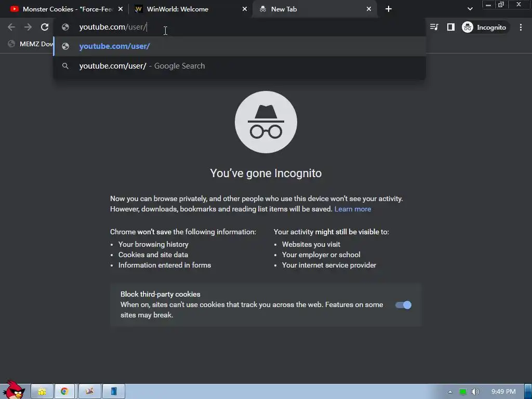
Task: Click 'Your internet service provider' text
Action: pos(329,265)
